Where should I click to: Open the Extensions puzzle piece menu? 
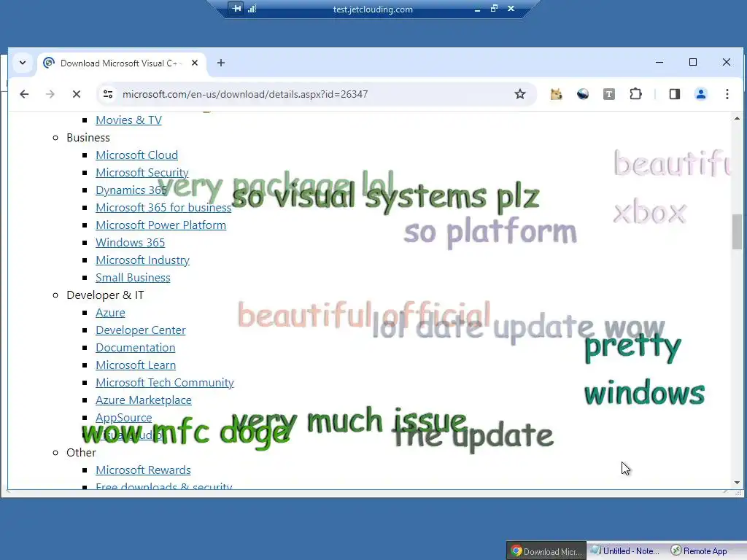pyautogui.click(x=635, y=94)
